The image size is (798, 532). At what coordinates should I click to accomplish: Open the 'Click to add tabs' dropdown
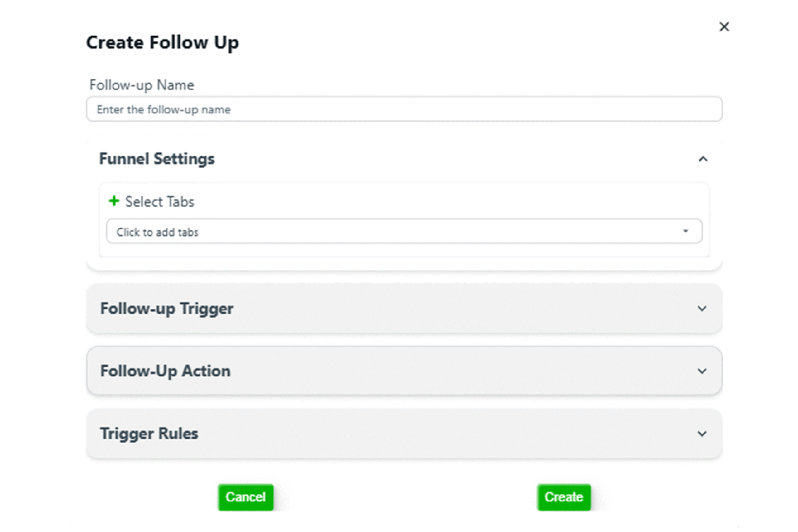[x=404, y=231]
